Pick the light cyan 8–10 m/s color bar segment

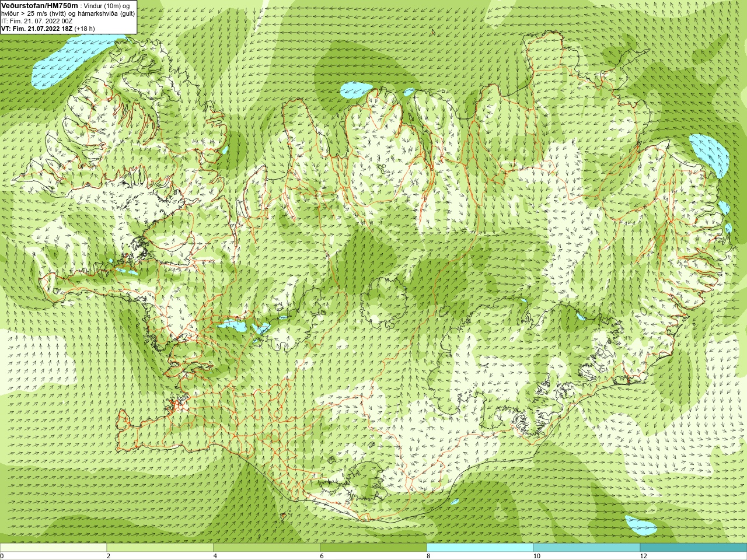pos(480,548)
